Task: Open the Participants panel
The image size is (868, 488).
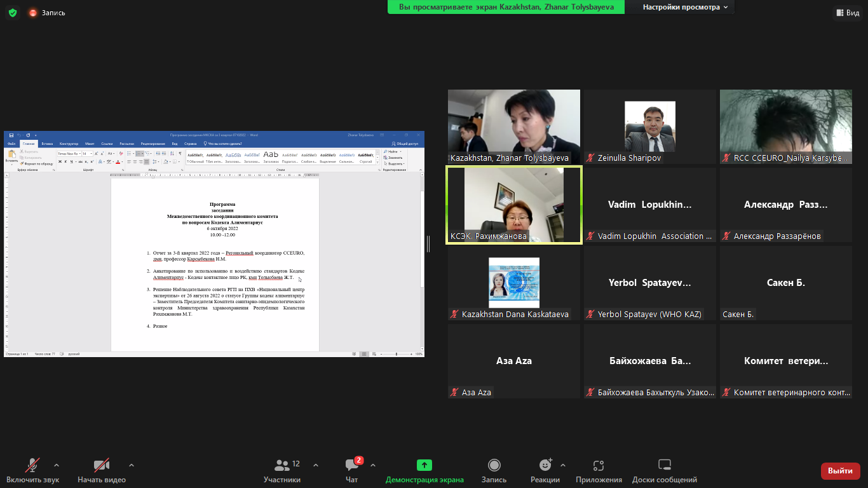Action: click(282, 471)
